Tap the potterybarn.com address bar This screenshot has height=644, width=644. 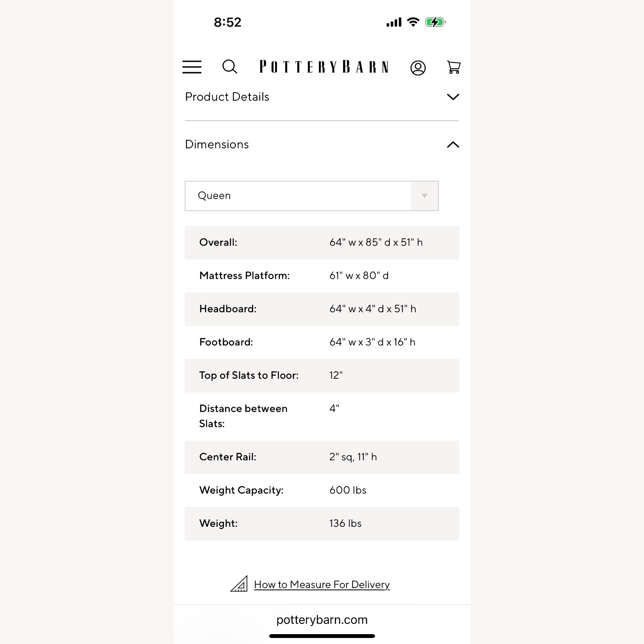coord(322,620)
